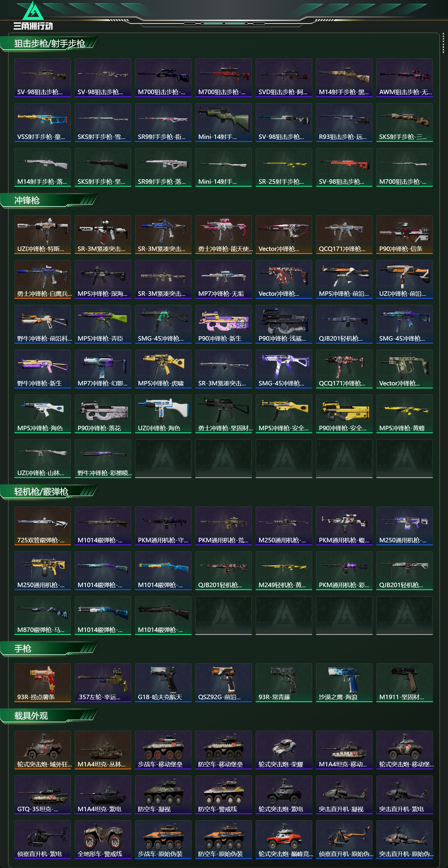Choose the VSS射手步枪 colorful skin
Viewport: 448px width, 868px height.
(x=42, y=122)
